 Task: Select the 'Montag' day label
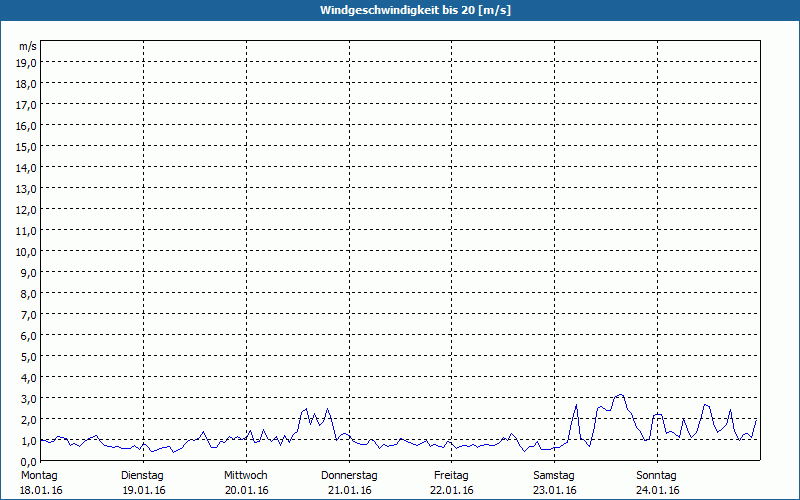(x=39, y=476)
